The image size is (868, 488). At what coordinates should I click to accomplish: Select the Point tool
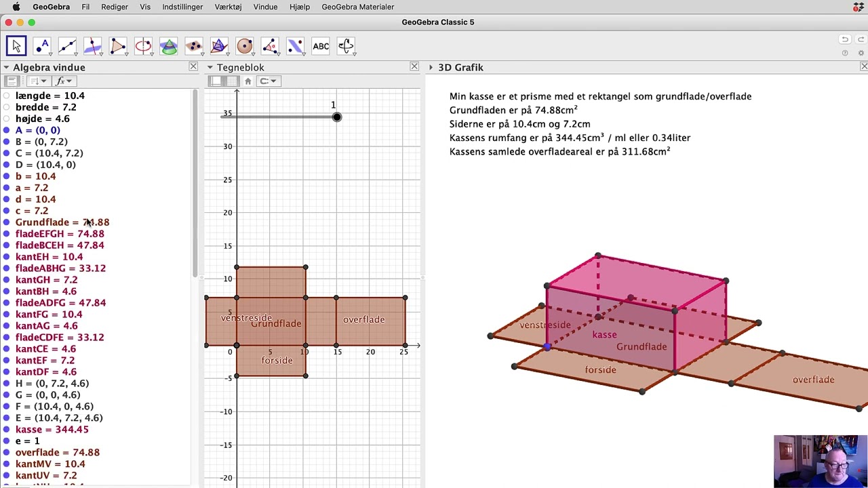point(42,46)
